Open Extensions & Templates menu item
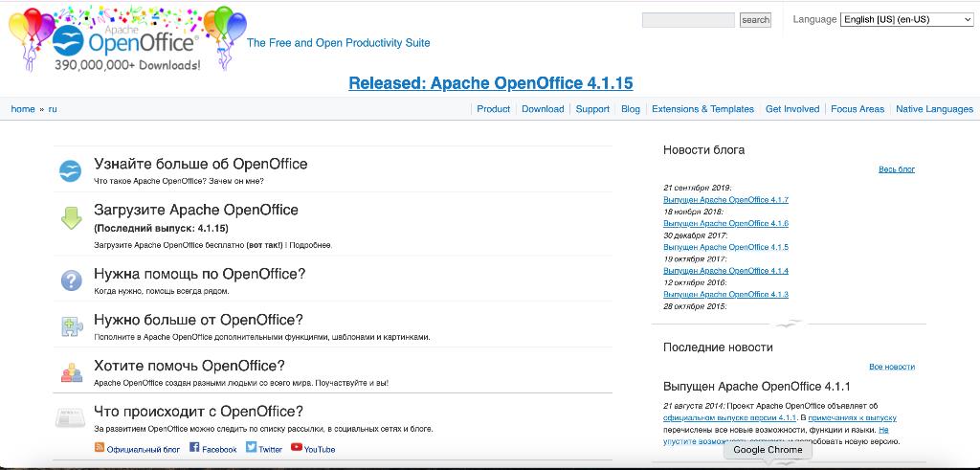Viewport: 980px width, 470px height. click(702, 109)
